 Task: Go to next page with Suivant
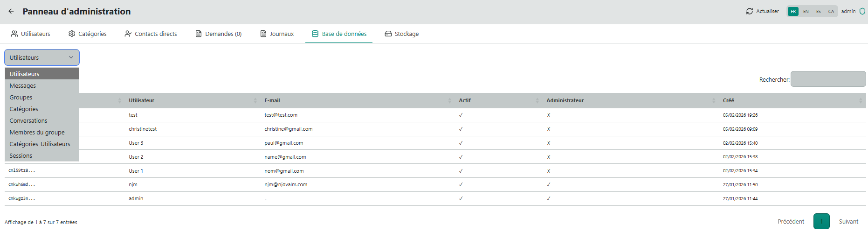click(x=848, y=222)
